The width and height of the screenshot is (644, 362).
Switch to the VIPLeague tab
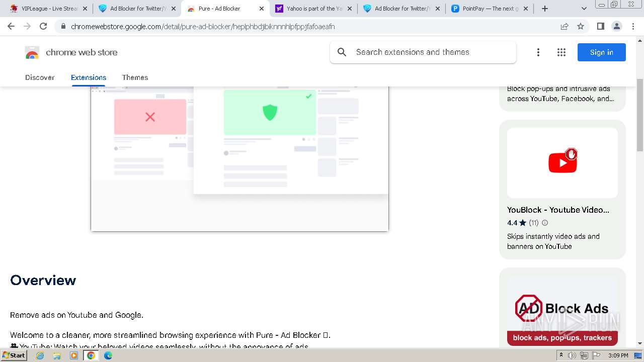click(48, 9)
